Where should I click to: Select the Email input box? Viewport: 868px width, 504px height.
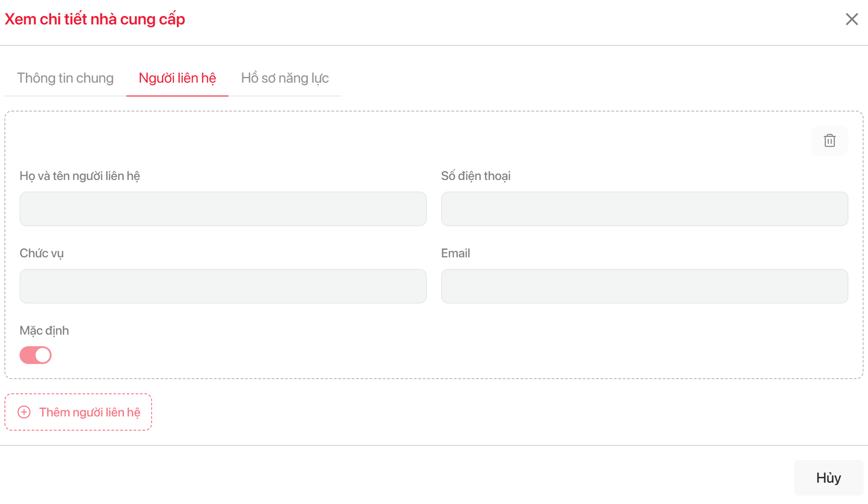pyautogui.click(x=644, y=286)
